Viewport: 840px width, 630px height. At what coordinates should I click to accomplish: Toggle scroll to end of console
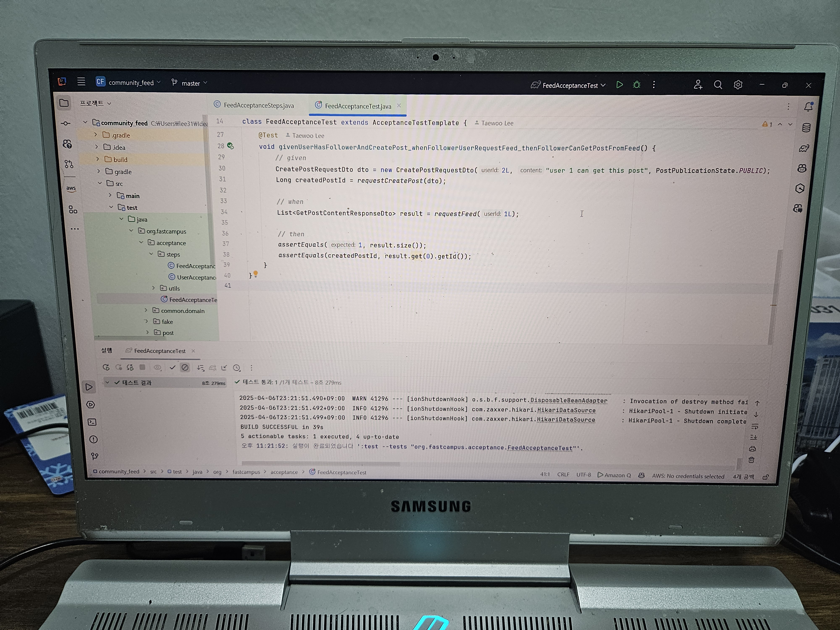tap(754, 437)
